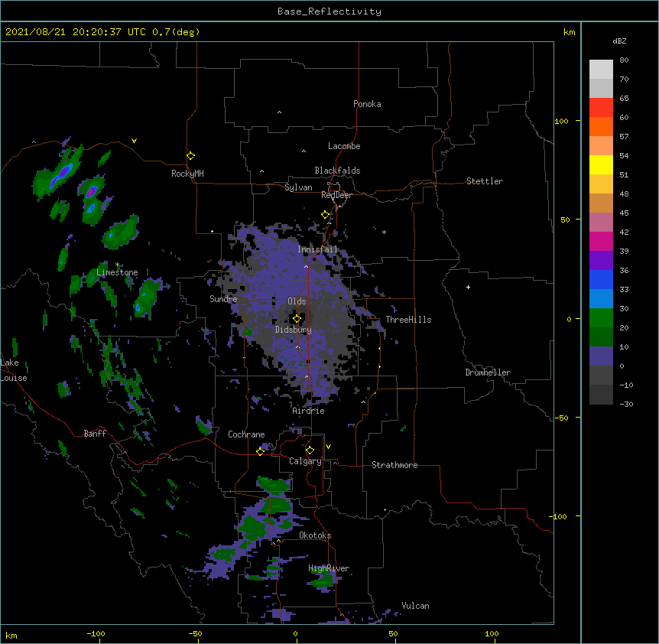659x644 pixels.
Task: Click the Lacombe city label
Action: (x=344, y=146)
